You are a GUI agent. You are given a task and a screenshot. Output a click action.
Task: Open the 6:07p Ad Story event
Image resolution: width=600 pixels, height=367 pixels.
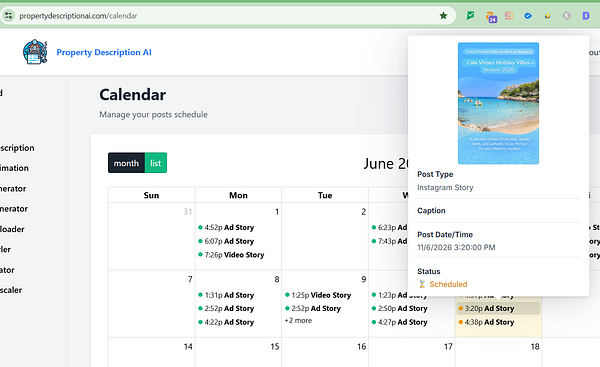point(226,241)
